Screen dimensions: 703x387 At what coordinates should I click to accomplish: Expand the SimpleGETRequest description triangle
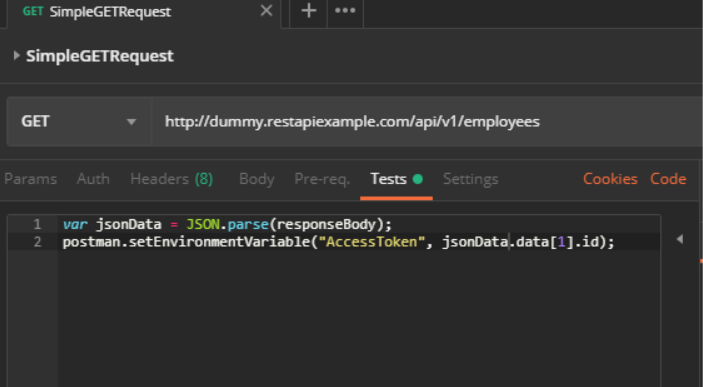(x=17, y=56)
